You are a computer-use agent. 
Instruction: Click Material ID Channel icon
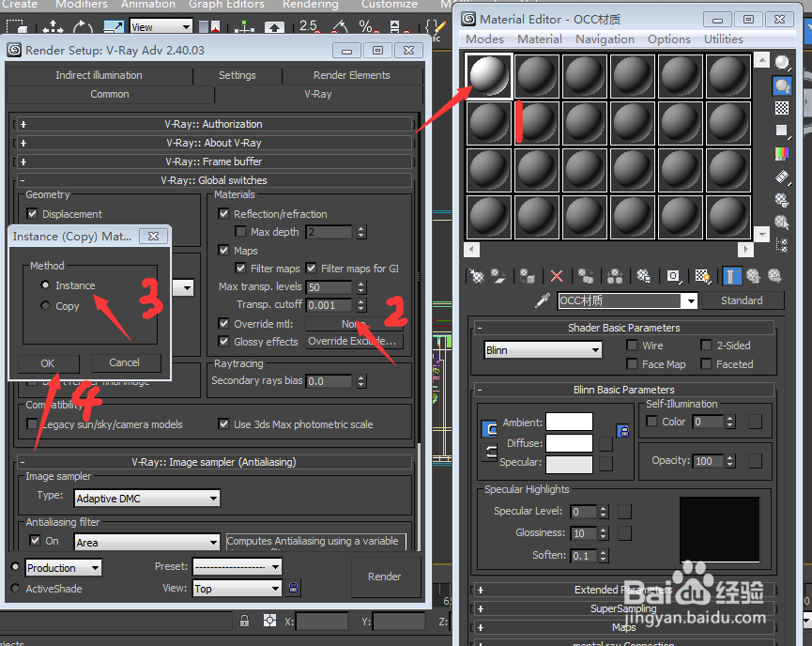point(673,276)
